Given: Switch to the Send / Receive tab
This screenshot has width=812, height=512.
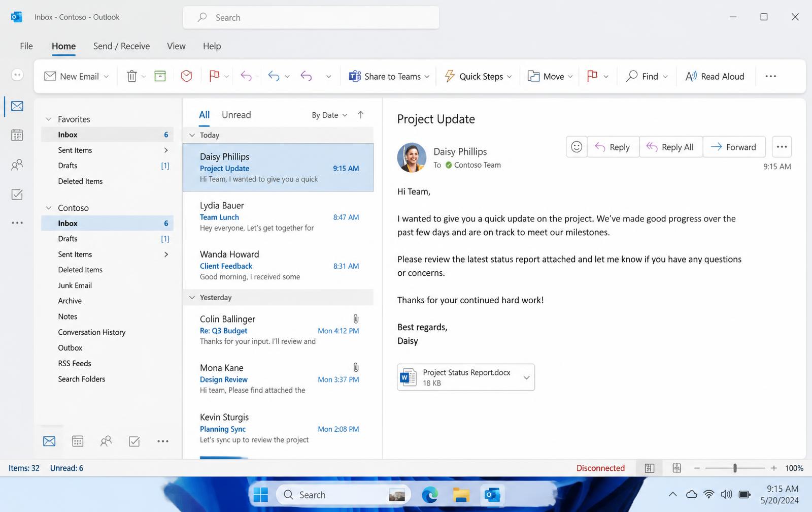Looking at the screenshot, I should [x=121, y=46].
